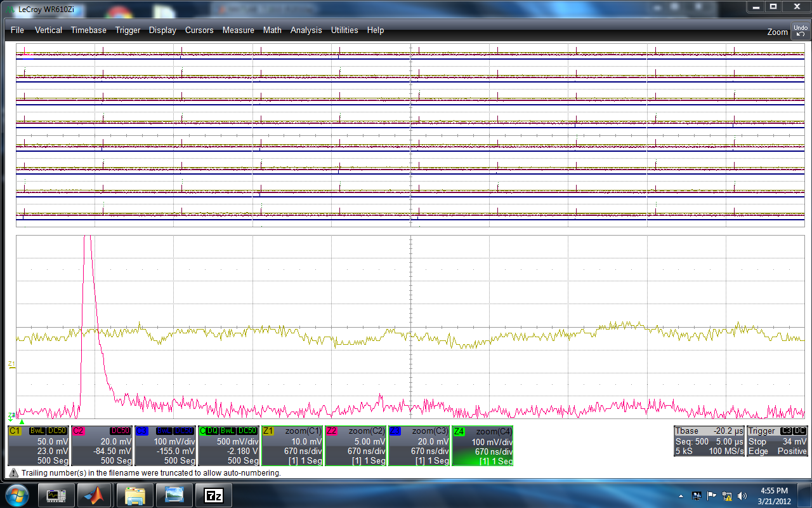Open the picture viewer taskbar icon
This screenshot has height=508, width=812.
coord(174,494)
